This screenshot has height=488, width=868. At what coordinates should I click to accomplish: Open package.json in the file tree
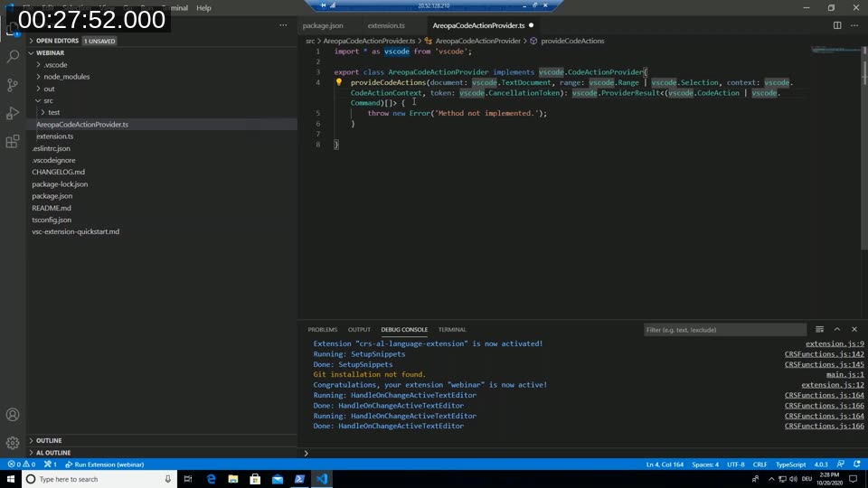52,196
